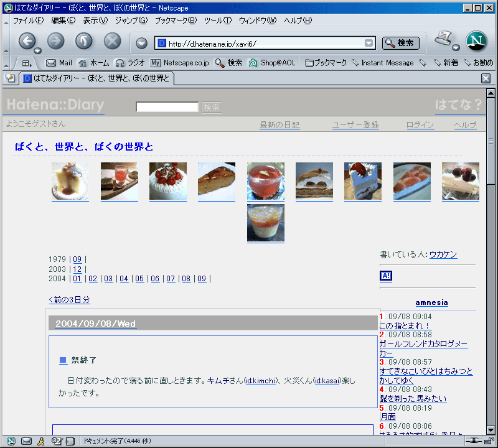The image size is (498, 448).
Task: Click the Back navigation arrow button
Action: (x=27, y=41)
